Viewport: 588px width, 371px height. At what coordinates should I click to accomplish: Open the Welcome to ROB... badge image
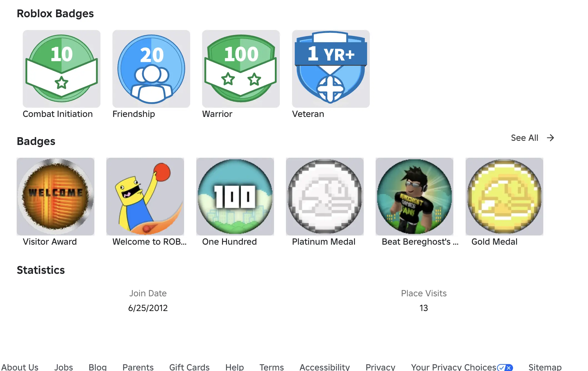(145, 197)
